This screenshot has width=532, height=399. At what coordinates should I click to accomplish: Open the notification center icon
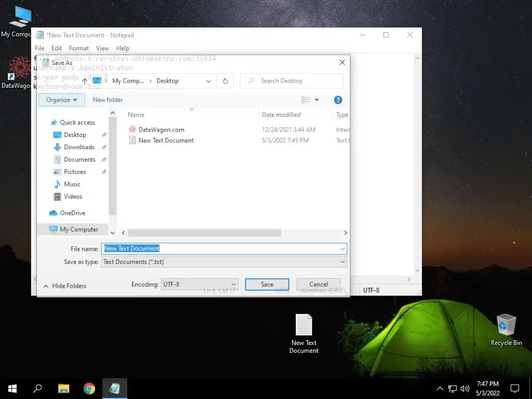click(515, 389)
